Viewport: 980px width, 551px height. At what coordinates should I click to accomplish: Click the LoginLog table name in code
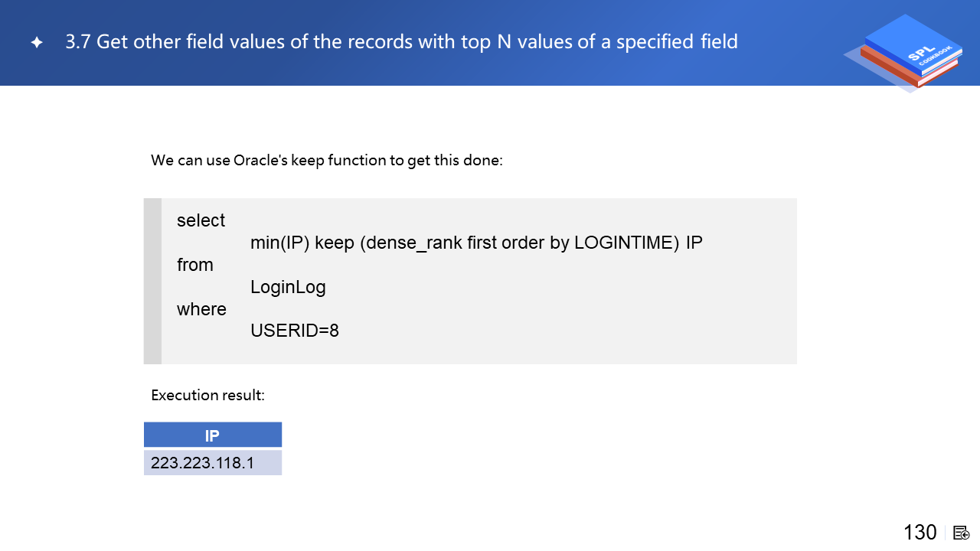[x=288, y=287]
